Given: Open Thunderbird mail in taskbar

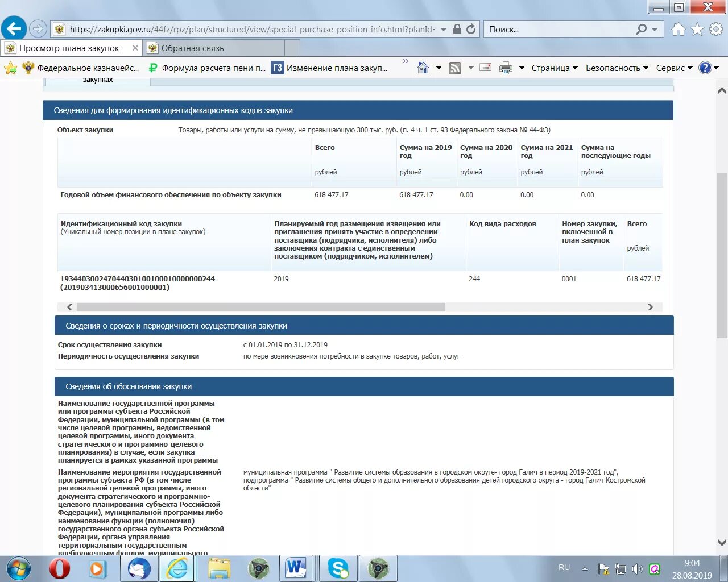Looking at the screenshot, I should [139, 568].
